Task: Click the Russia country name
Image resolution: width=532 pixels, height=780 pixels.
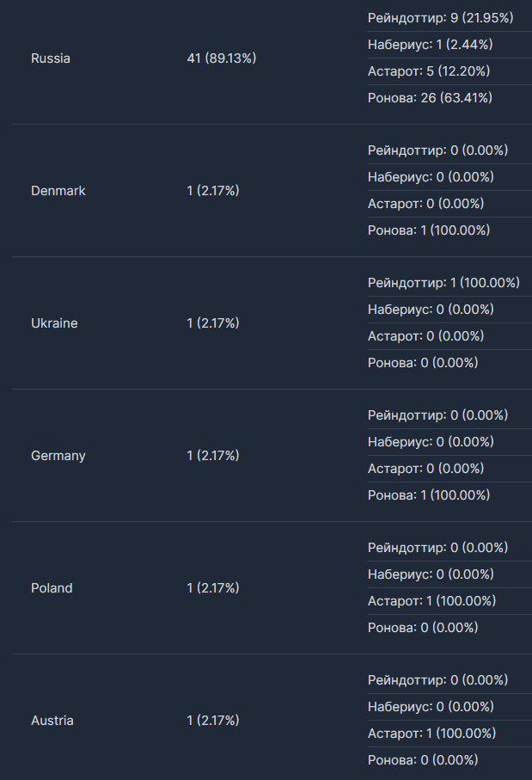Action: [x=51, y=58]
